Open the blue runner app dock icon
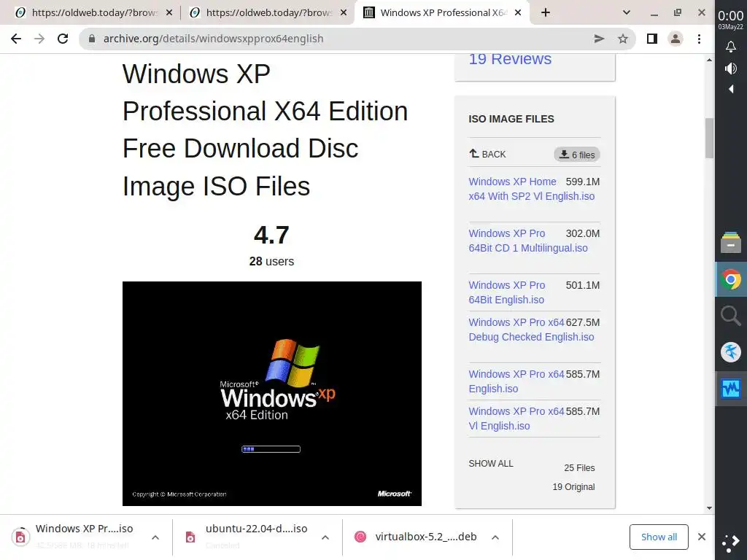The width and height of the screenshot is (747, 560). 731,352
